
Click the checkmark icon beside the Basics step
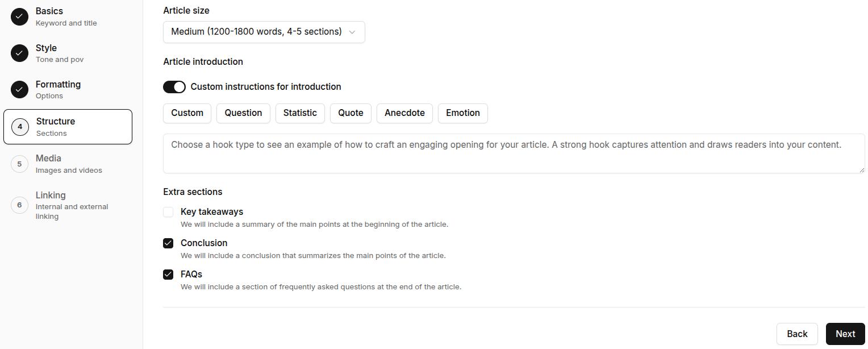point(19,16)
